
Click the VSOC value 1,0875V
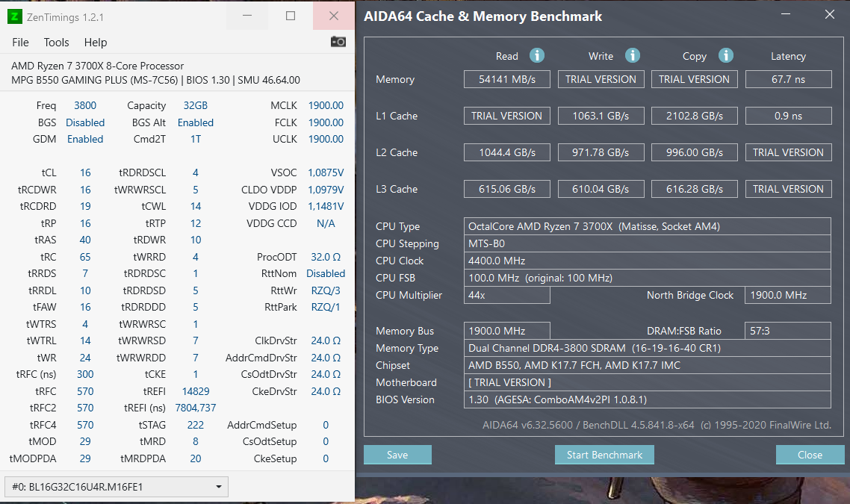pos(326,173)
